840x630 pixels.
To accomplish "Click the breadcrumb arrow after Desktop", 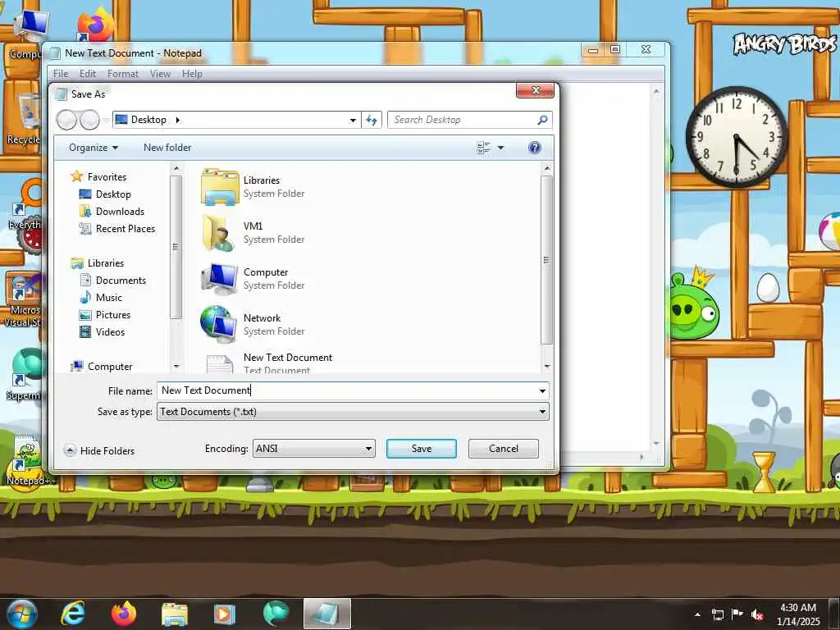I will tap(177, 120).
